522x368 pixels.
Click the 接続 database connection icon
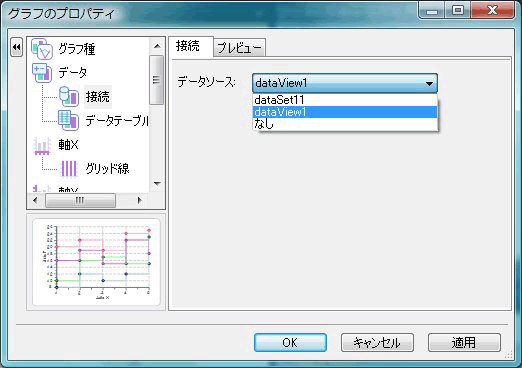click(69, 97)
